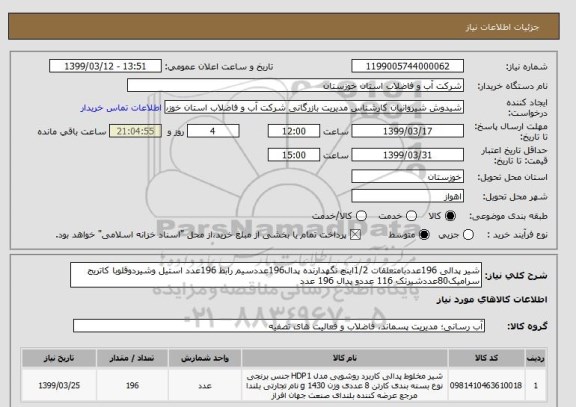This screenshot has width=576, height=407.
Task: Click the طبقه بندی موضوعی label
Action: 508,216
